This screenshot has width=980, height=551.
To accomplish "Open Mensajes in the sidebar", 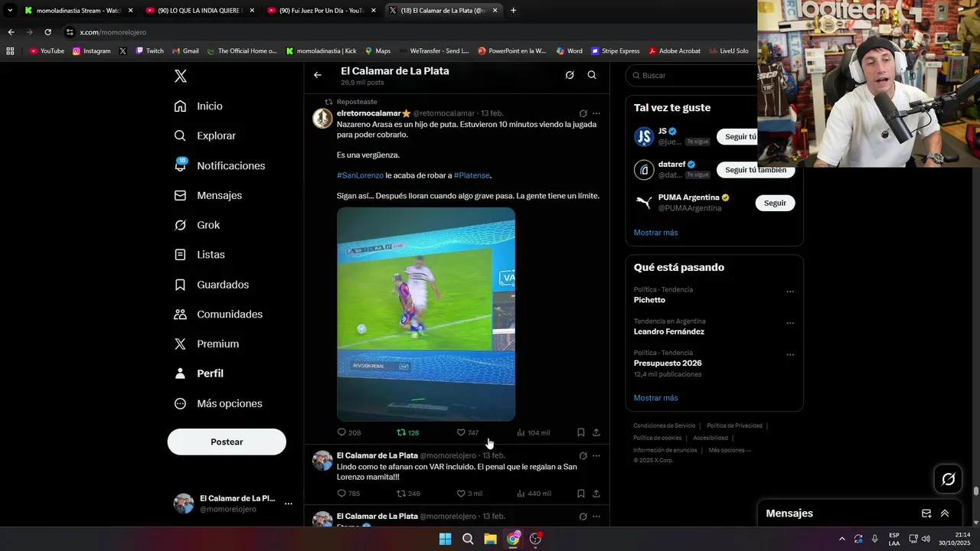I will click(x=207, y=195).
